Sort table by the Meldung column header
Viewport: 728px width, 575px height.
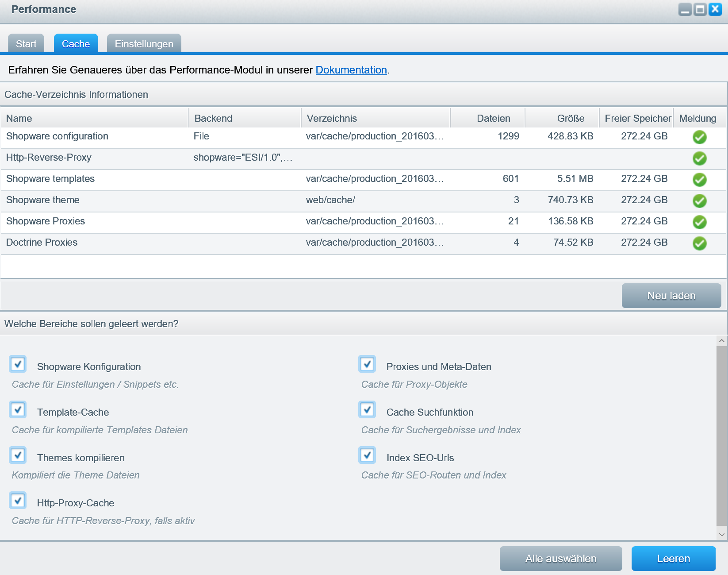point(700,118)
